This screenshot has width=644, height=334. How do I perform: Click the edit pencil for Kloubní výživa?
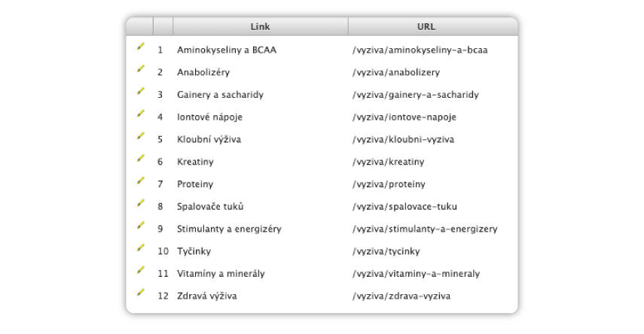[x=140, y=136]
